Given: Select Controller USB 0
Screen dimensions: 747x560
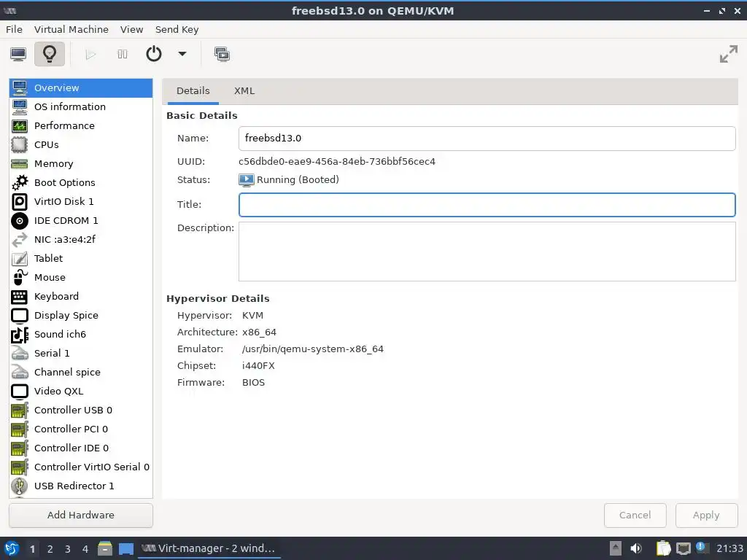Looking at the screenshot, I should [81, 410].
